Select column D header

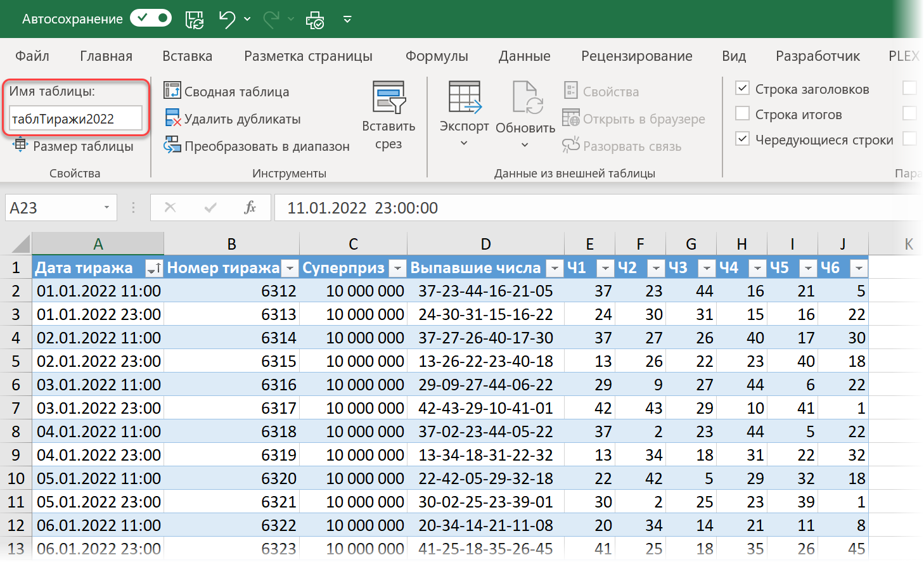pos(485,244)
